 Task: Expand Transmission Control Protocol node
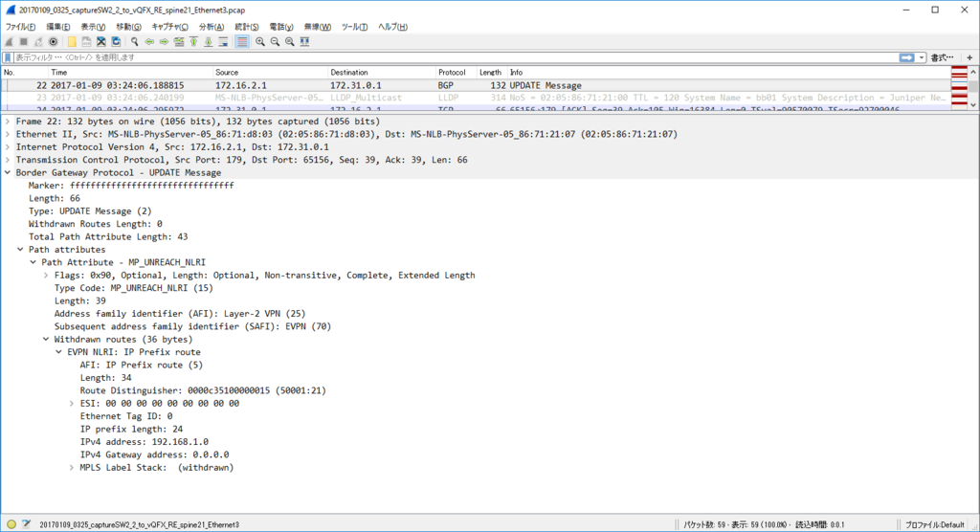pos(8,160)
